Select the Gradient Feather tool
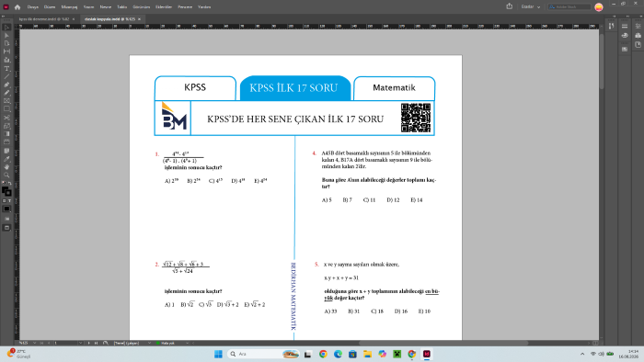Image resolution: width=644 pixels, height=362 pixels. pyautogui.click(x=6, y=141)
